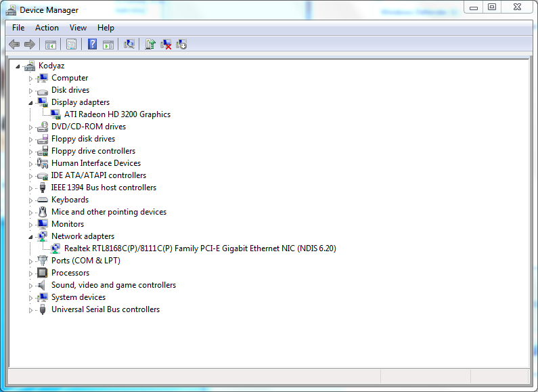This screenshot has height=392, width=538.
Task: Open the Properties toolbar icon
Action: pos(71,44)
